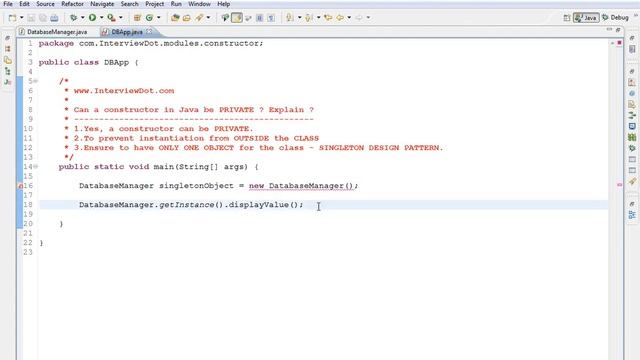Open the Next Annotation dropdown arrow

point(299,18)
